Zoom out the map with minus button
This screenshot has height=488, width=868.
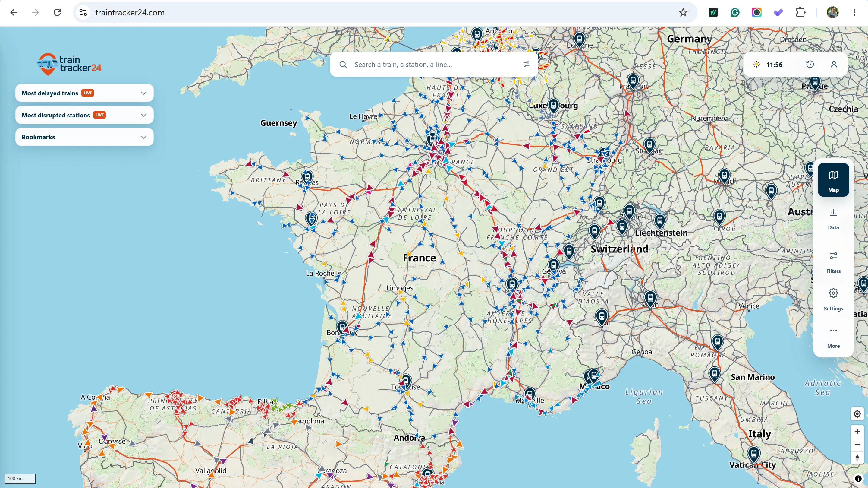857,445
